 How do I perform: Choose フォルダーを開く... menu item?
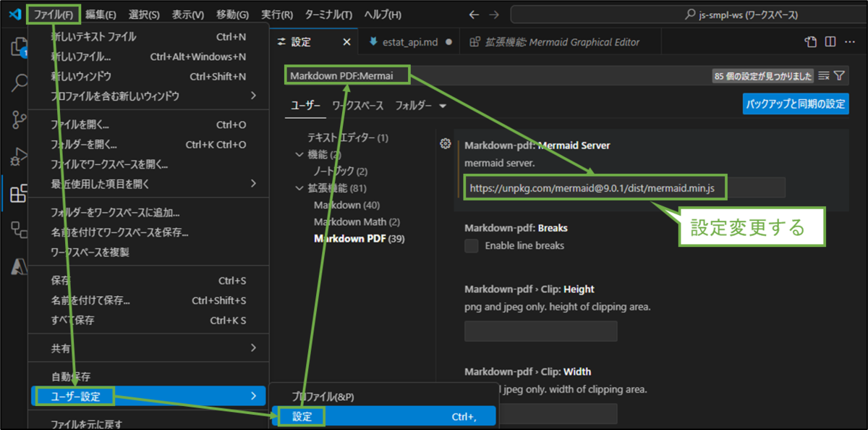[150, 144]
